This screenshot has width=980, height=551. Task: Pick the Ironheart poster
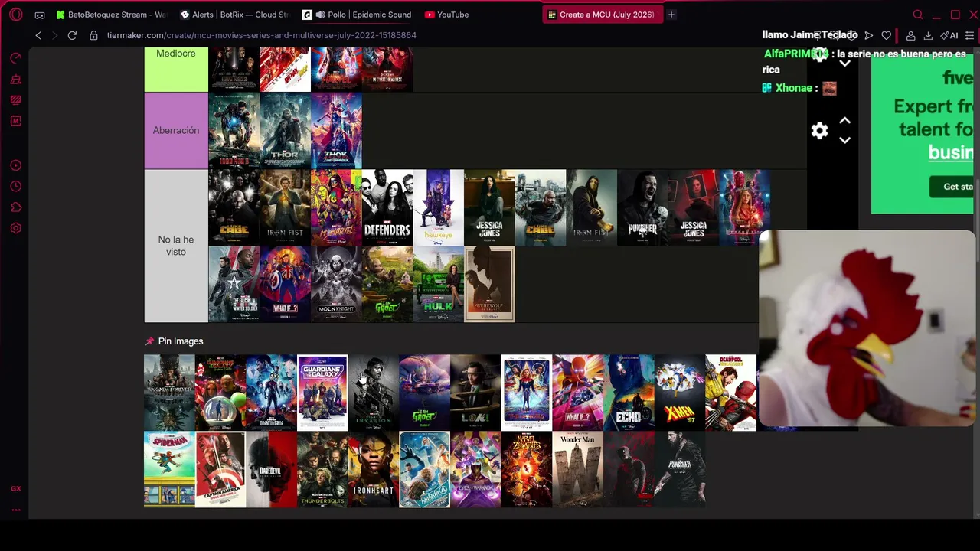(374, 469)
